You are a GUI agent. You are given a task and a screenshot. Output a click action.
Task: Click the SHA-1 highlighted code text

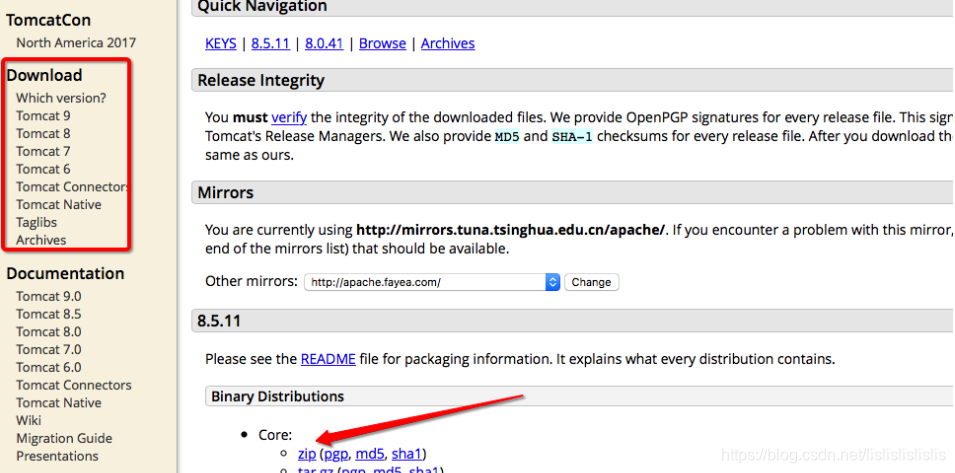(572, 136)
